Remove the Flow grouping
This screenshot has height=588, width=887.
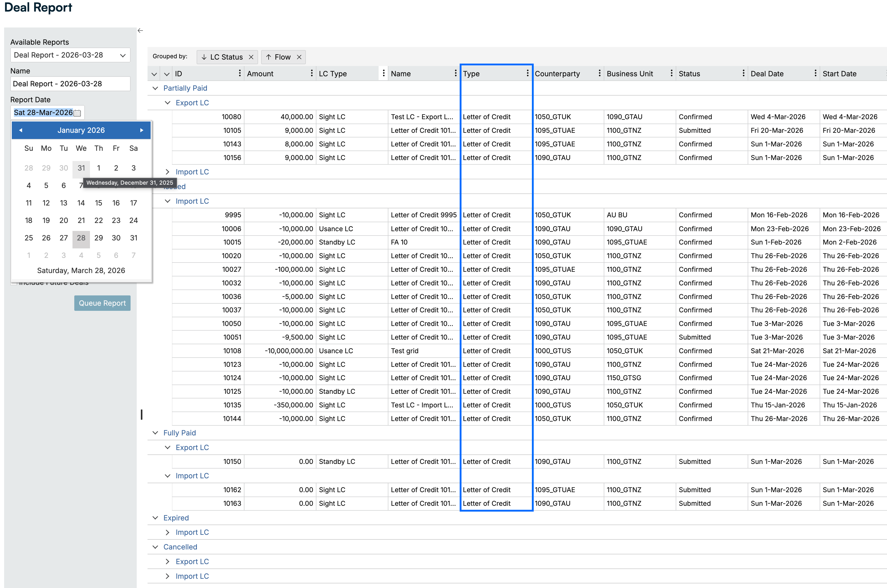[299, 57]
